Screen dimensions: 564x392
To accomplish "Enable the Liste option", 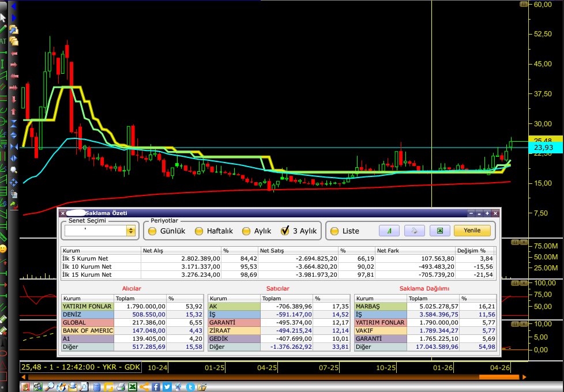I will 334,231.
